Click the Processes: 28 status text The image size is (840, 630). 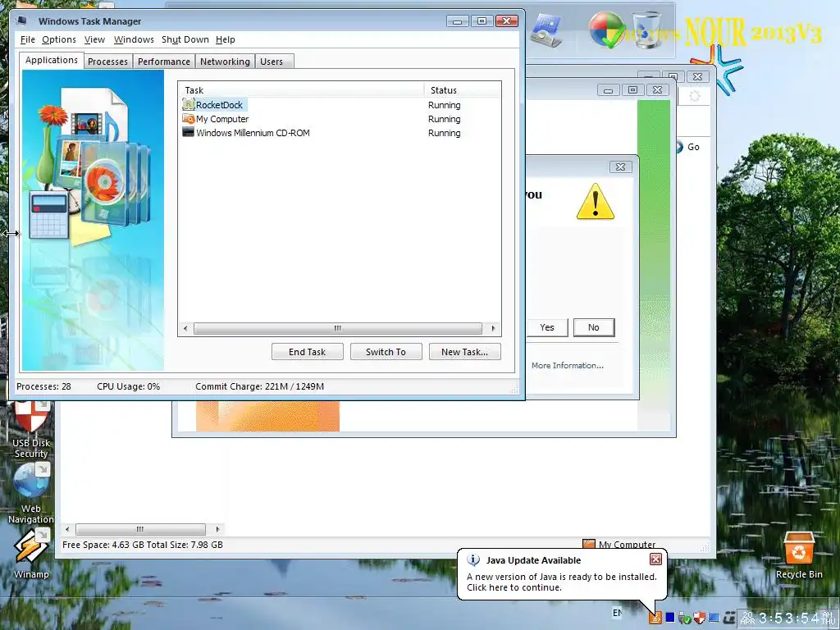click(x=43, y=386)
